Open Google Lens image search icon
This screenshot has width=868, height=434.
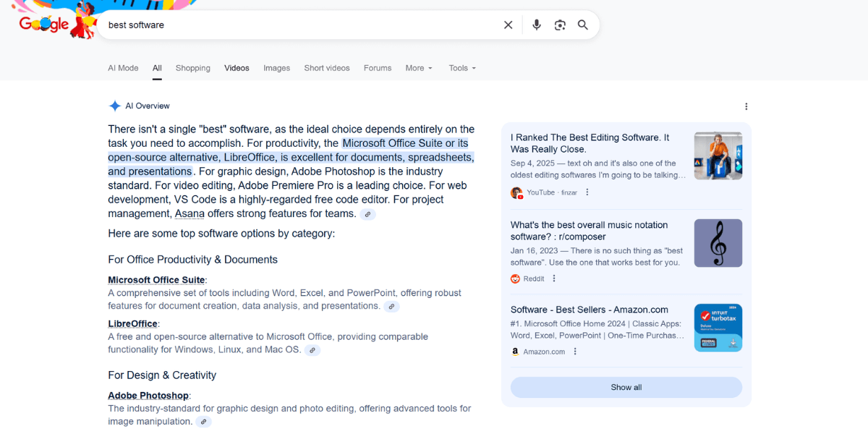(x=560, y=25)
